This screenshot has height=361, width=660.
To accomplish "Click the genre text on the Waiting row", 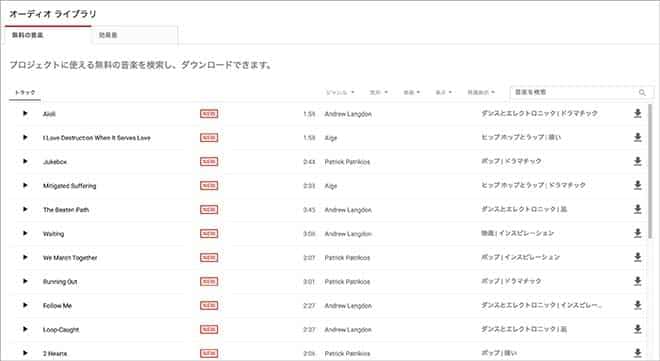I will pyautogui.click(x=518, y=233).
